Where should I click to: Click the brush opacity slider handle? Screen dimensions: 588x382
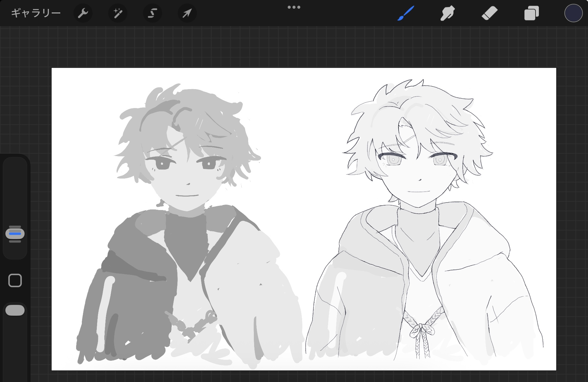coord(15,310)
